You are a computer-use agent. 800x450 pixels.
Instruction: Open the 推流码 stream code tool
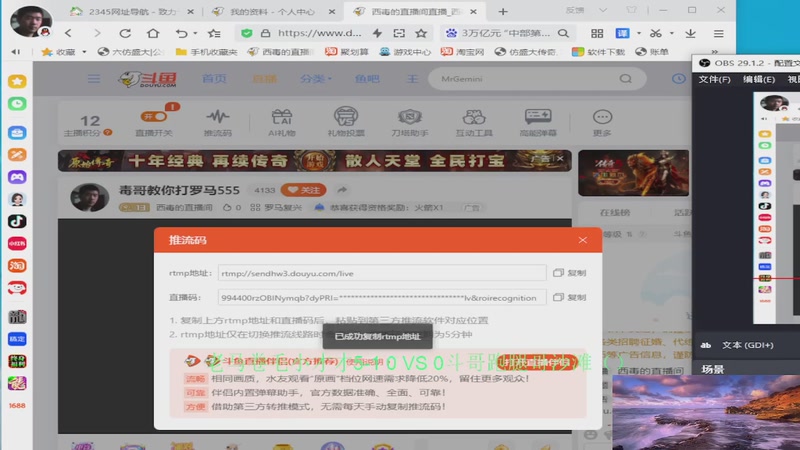[x=218, y=123]
